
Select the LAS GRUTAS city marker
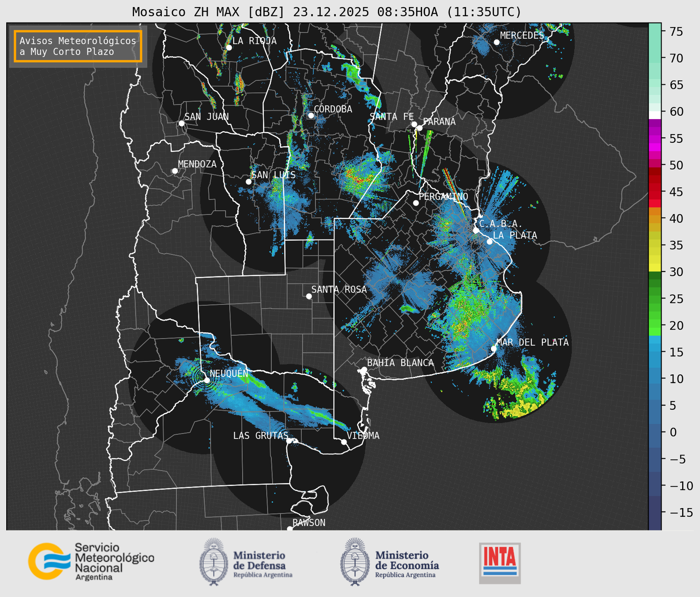click(x=289, y=440)
